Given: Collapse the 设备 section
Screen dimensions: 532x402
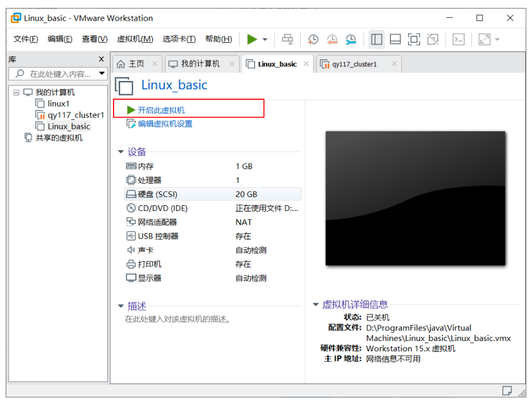Looking at the screenshot, I should coord(120,152).
